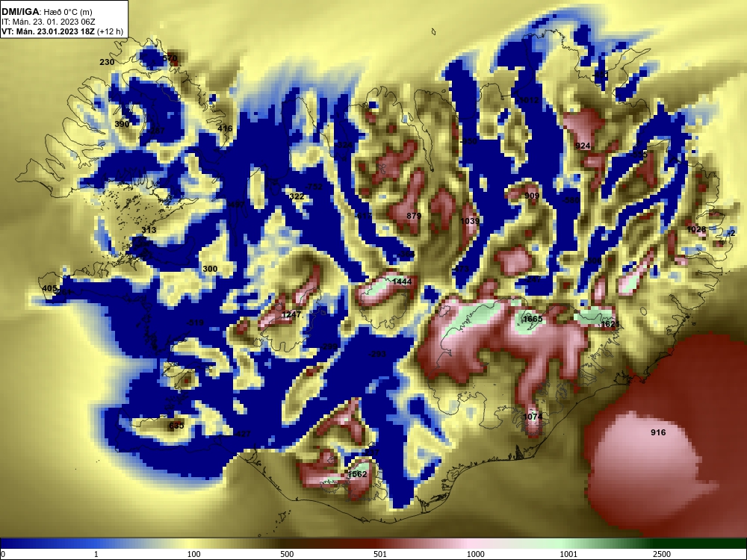
Task: Select the offshore map value 916
Action: pos(658,432)
